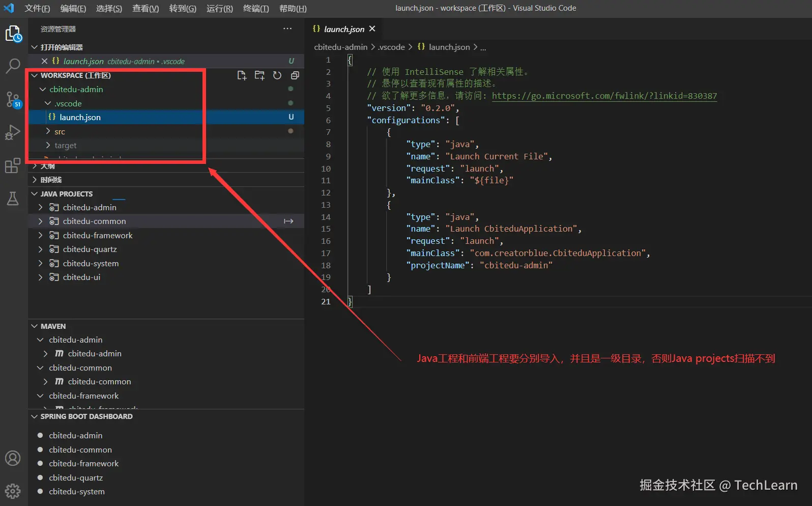
Task: Collapse the cbitedu-admin folder in workspace
Action: click(43, 89)
